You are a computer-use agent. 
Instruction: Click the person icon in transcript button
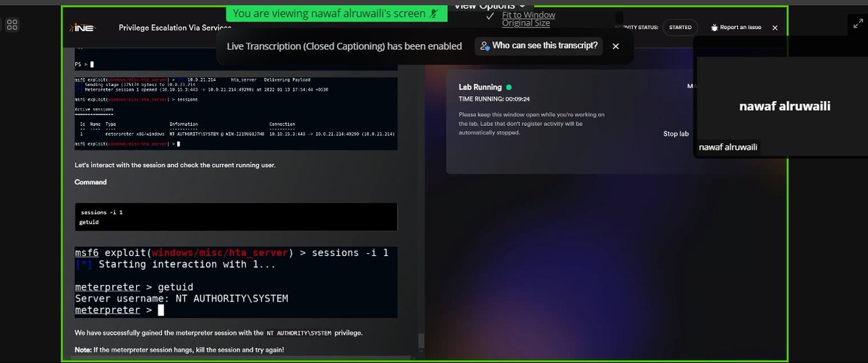pyautogui.click(x=486, y=46)
